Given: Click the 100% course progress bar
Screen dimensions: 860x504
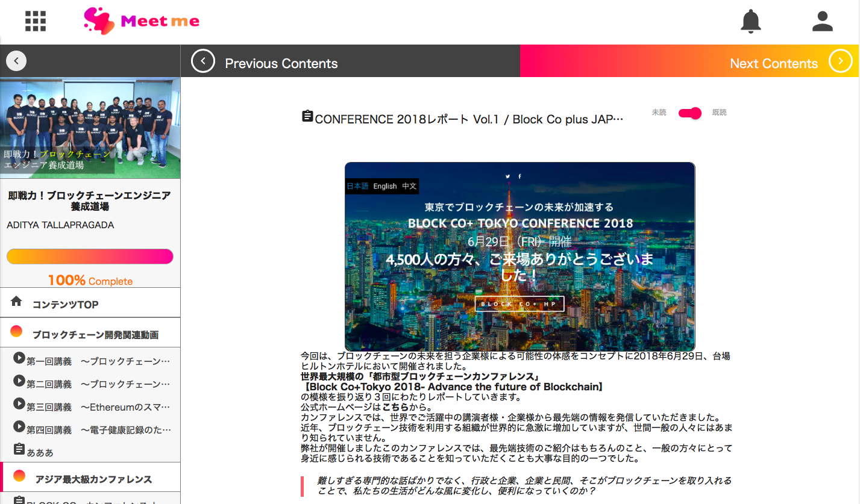Looking at the screenshot, I should [90, 257].
